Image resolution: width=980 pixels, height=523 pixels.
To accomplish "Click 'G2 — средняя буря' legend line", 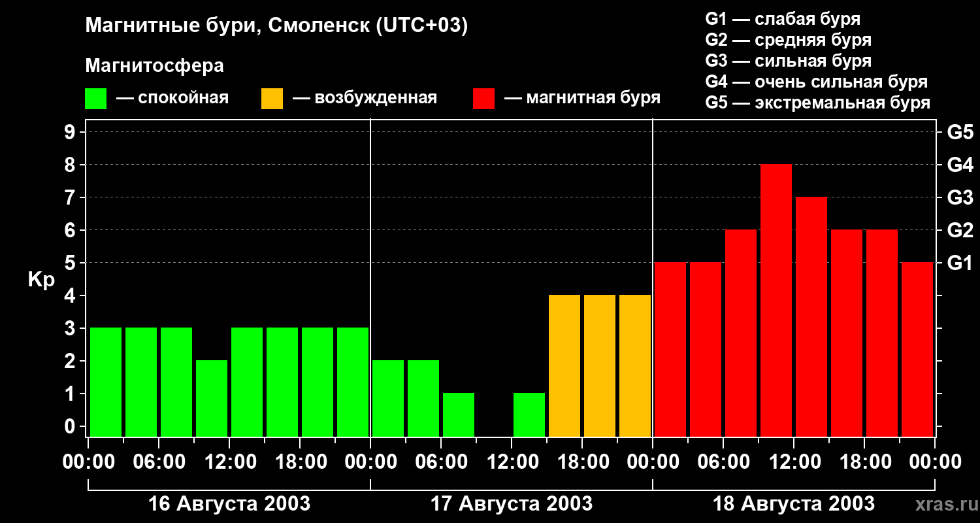I will tap(789, 40).
